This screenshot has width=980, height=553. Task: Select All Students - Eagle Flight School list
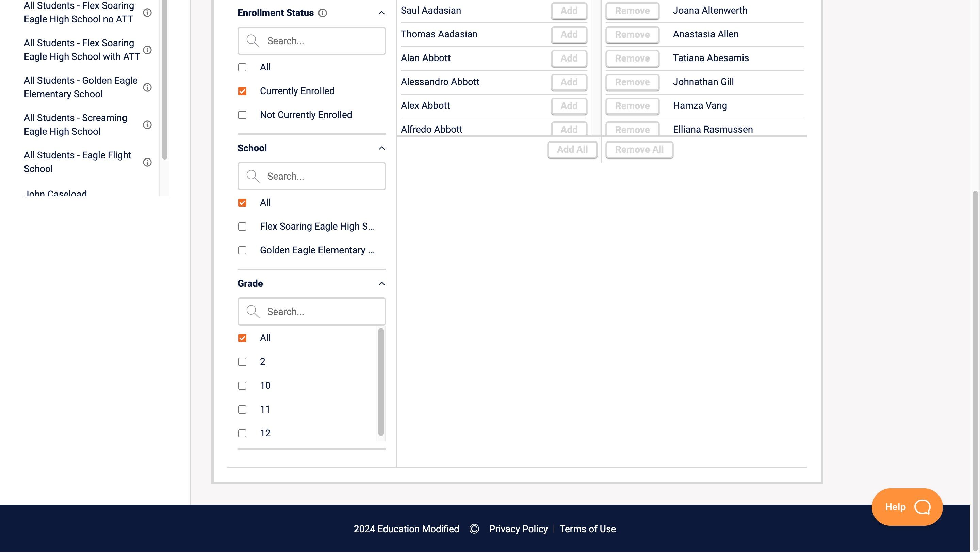[77, 162]
